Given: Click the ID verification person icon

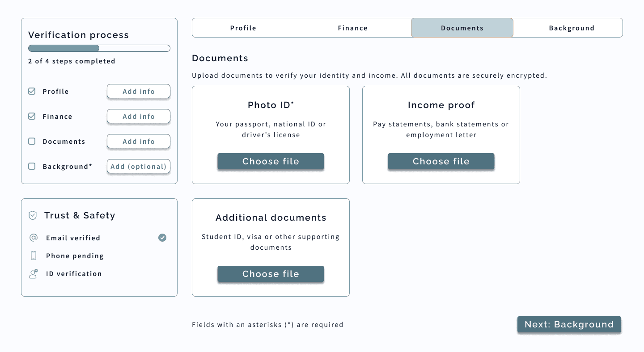Looking at the screenshot, I should [34, 273].
